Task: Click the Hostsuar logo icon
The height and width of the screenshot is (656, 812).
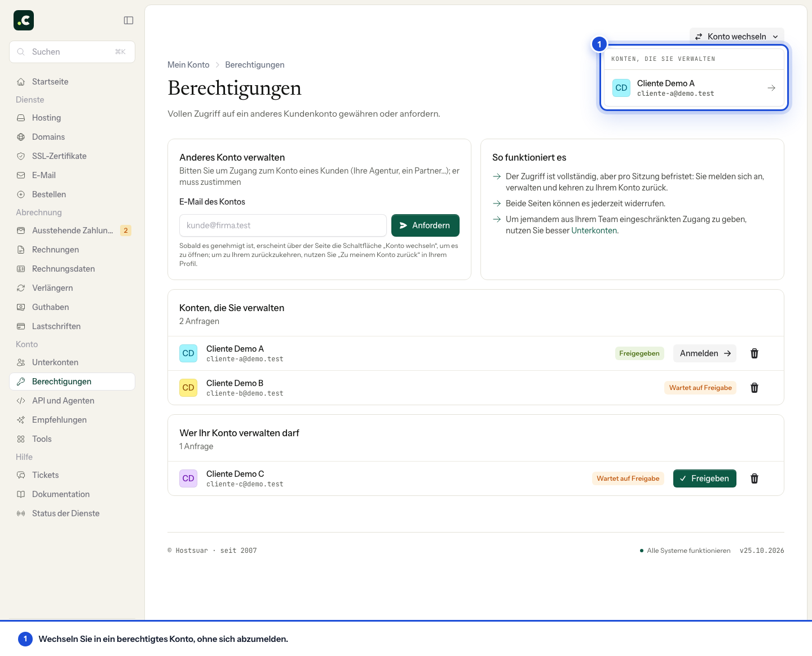Action: pos(24,20)
